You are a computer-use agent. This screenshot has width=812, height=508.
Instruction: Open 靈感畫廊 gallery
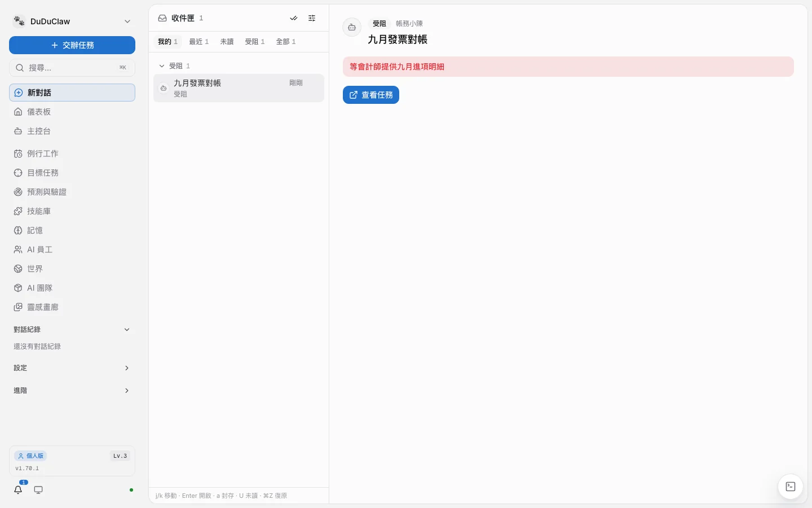[x=72, y=307]
